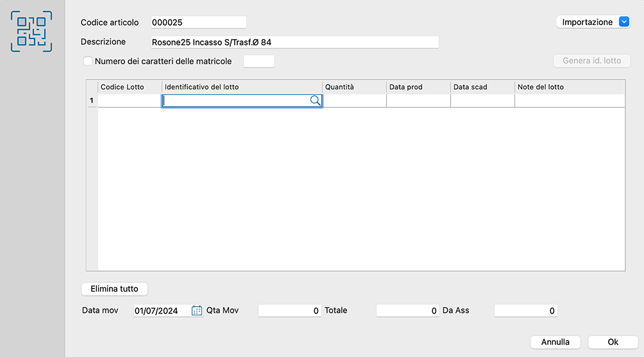This screenshot has width=644, height=357.
Task: Click the Qta Mov value field
Action: pos(289,311)
